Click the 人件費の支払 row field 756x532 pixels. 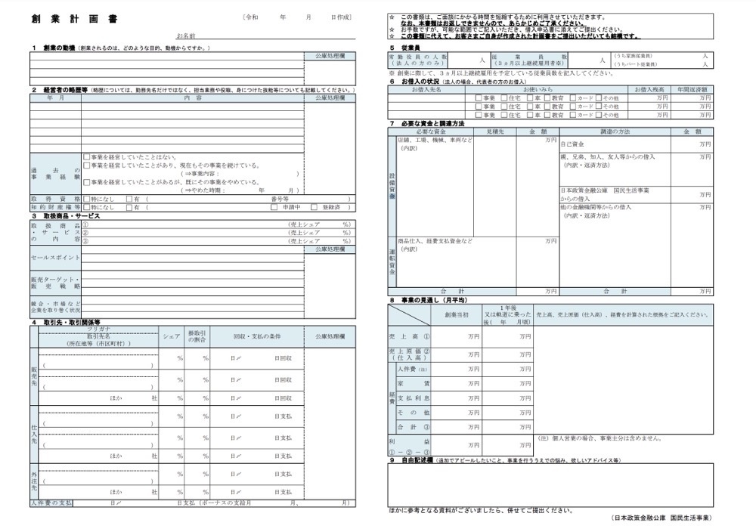214,503
